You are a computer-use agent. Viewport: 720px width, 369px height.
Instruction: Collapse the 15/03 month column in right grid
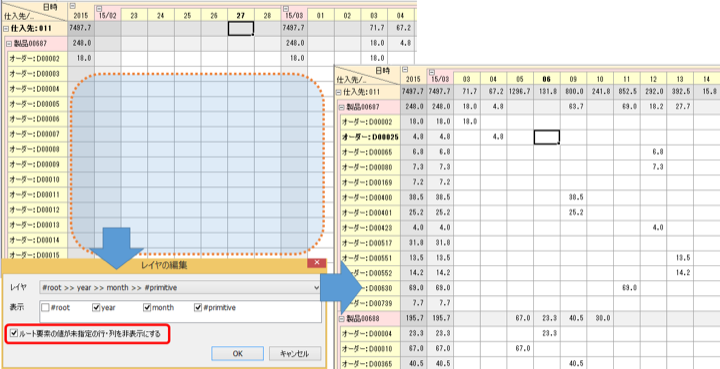[x=432, y=72]
